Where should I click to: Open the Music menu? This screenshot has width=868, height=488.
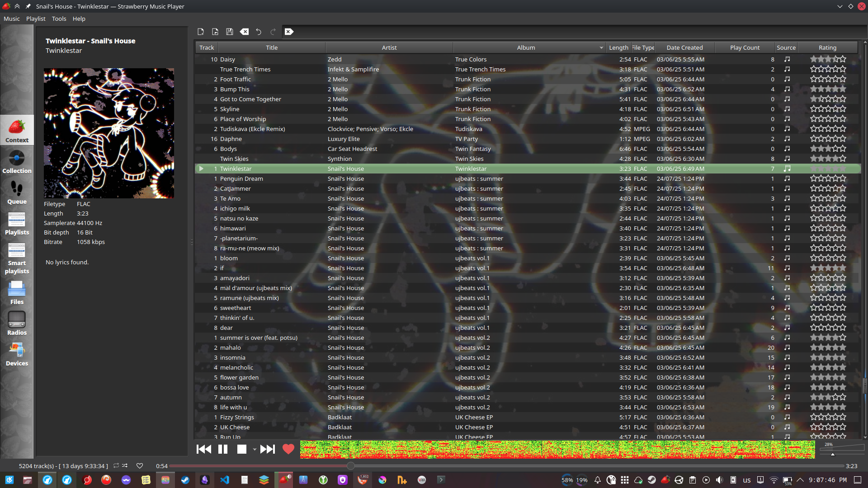(x=12, y=19)
